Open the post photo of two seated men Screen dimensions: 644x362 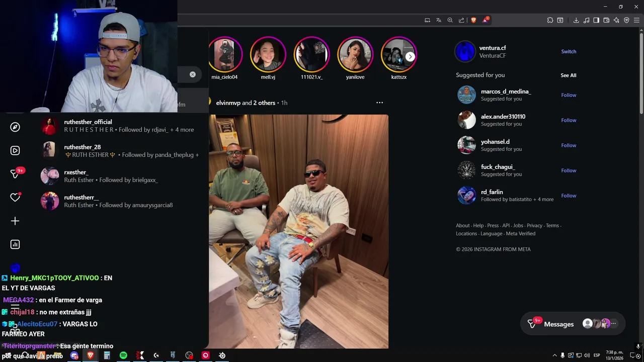298,231
